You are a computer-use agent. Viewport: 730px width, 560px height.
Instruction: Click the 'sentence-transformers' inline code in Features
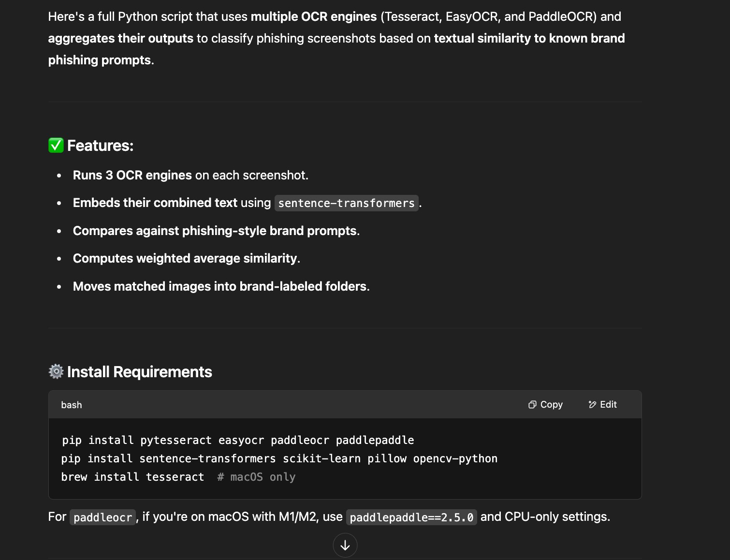click(x=347, y=203)
